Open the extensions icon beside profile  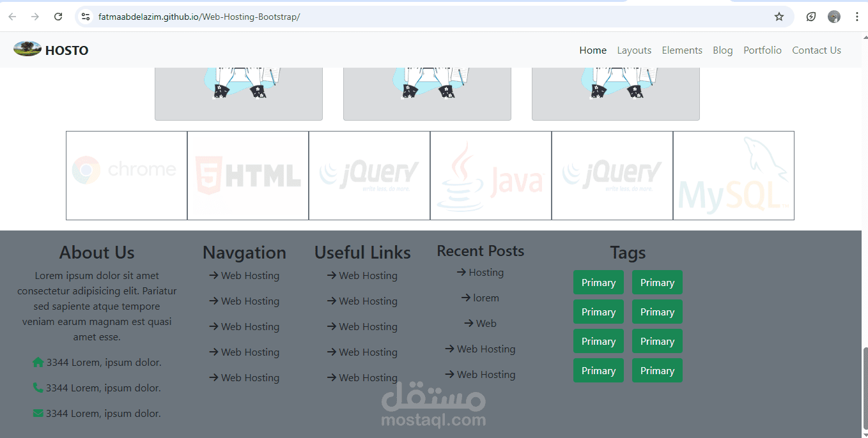[811, 17]
